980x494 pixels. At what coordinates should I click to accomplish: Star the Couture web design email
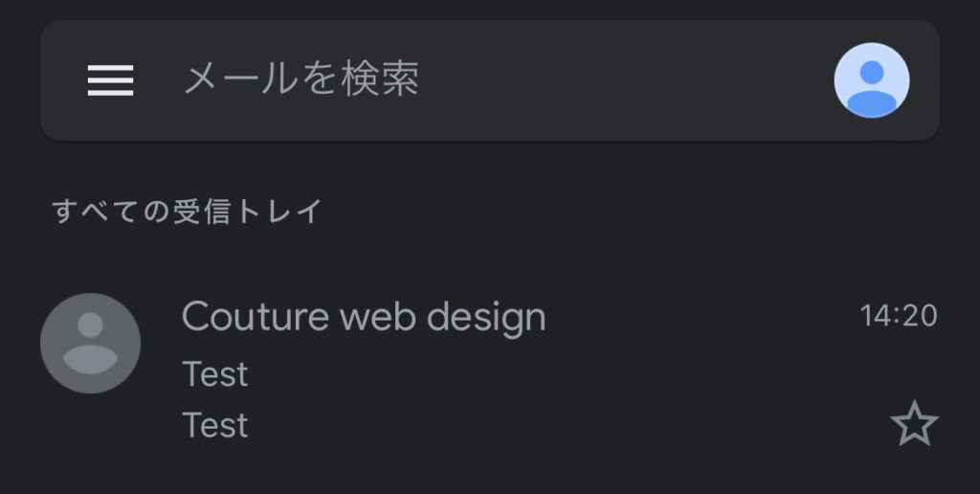click(914, 423)
